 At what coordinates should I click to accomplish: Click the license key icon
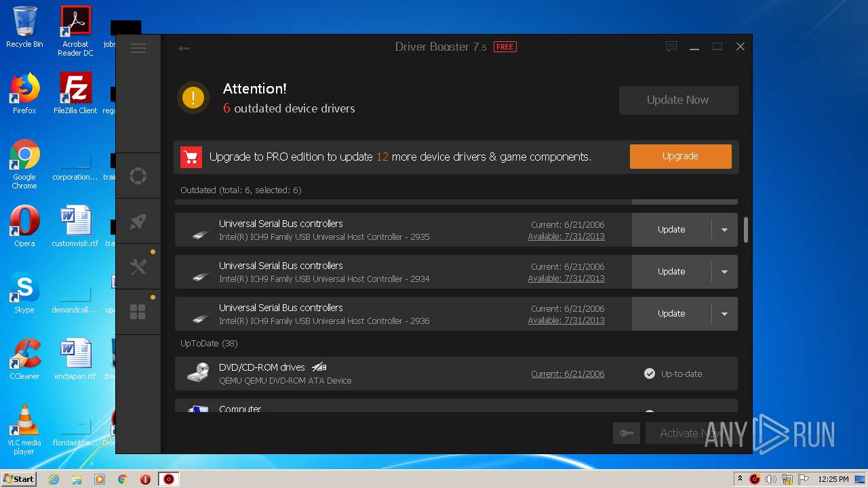627,434
